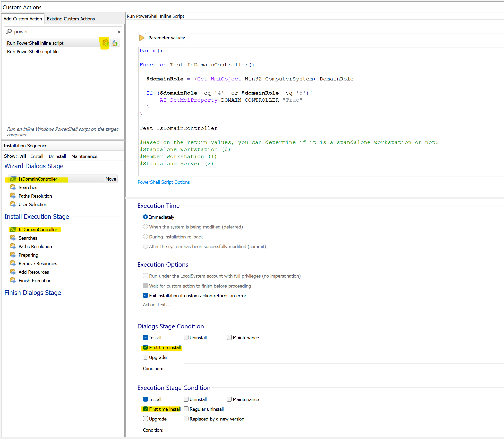Click the Move button for IsDomainController
This screenshot has height=439, width=504.
[x=111, y=179]
